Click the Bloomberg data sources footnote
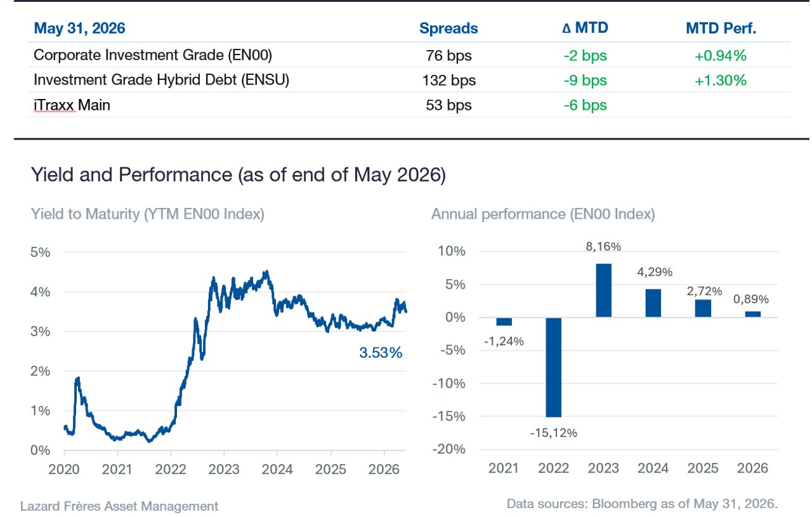Image resolution: width=812 pixels, height=517 pixels. click(x=642, y=504)
